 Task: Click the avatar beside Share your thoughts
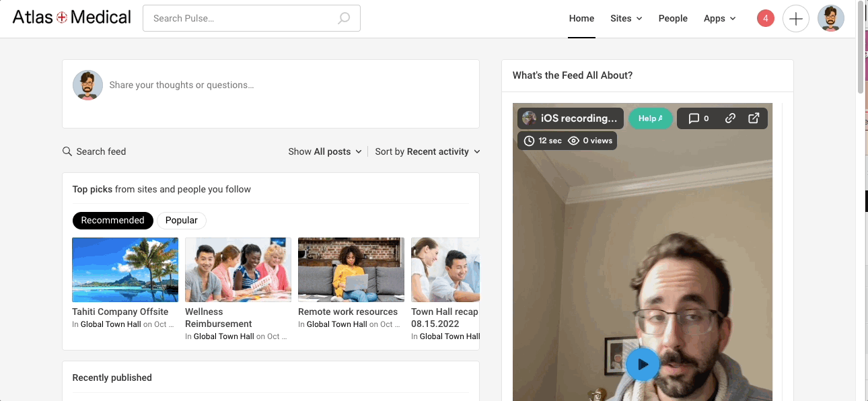(87, 85)
